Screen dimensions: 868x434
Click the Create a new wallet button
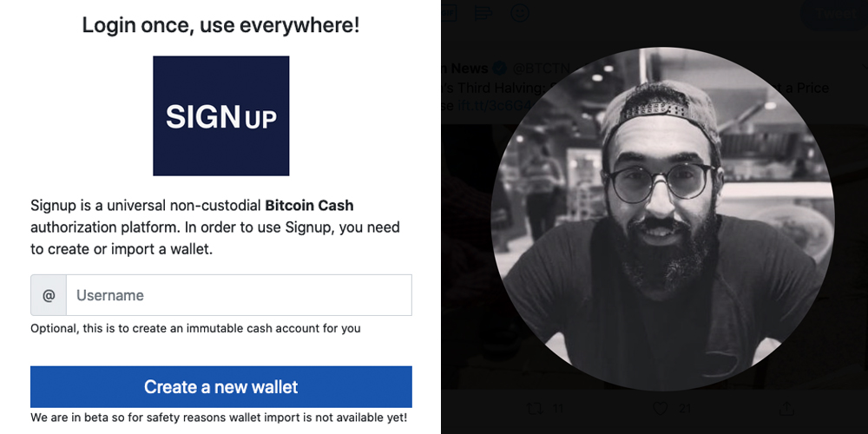click(220, 386)
